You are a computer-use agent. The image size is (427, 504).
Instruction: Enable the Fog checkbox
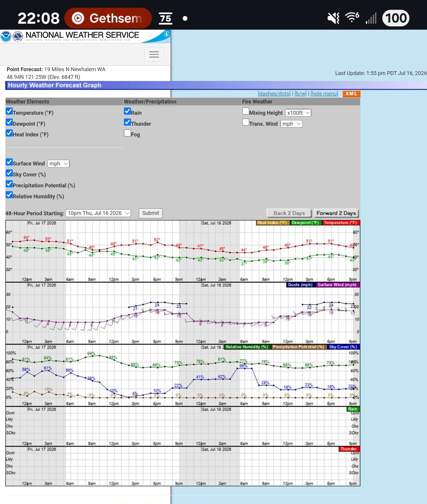[128, 133]
